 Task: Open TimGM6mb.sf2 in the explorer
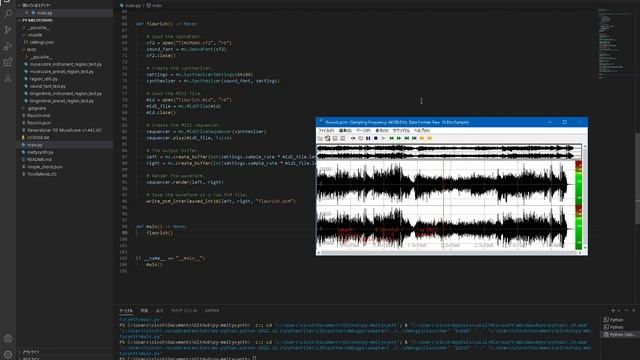[42, 174]
